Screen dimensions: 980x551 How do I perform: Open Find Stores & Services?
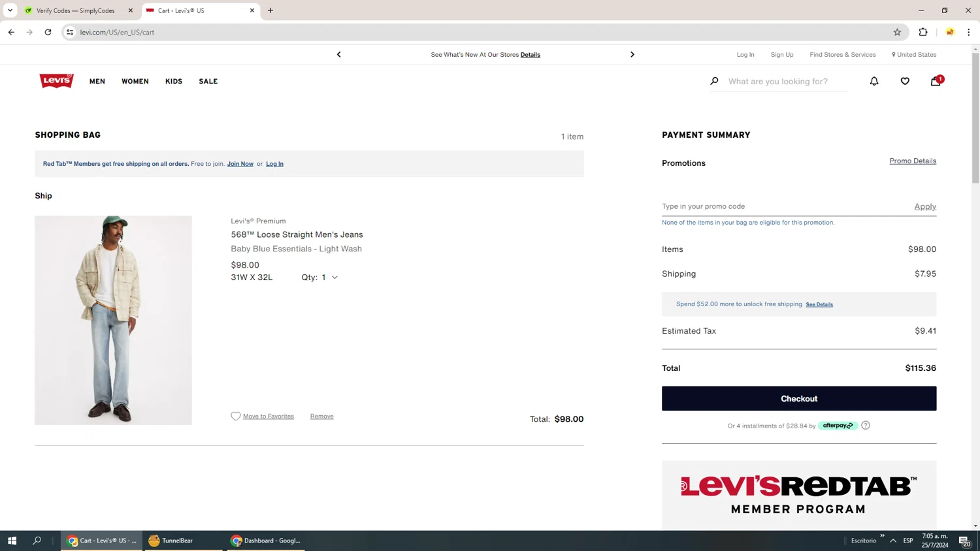[843, 55]
